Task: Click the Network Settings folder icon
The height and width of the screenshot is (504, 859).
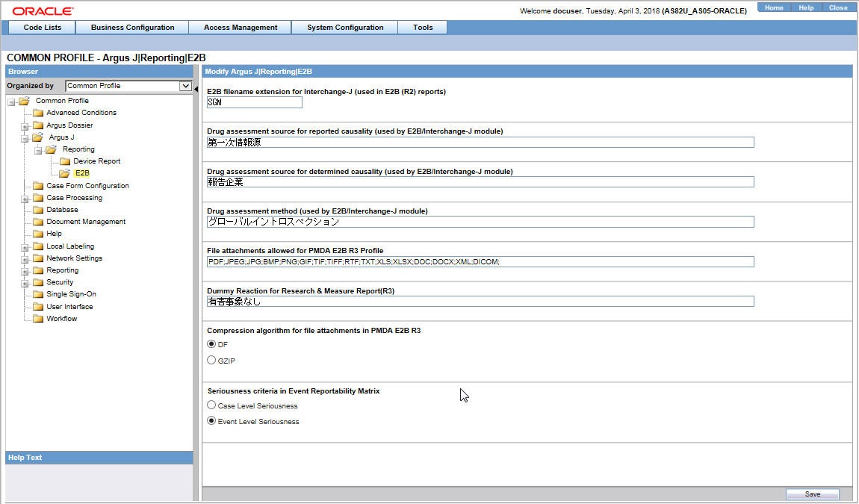Action: tap(38, 258)
